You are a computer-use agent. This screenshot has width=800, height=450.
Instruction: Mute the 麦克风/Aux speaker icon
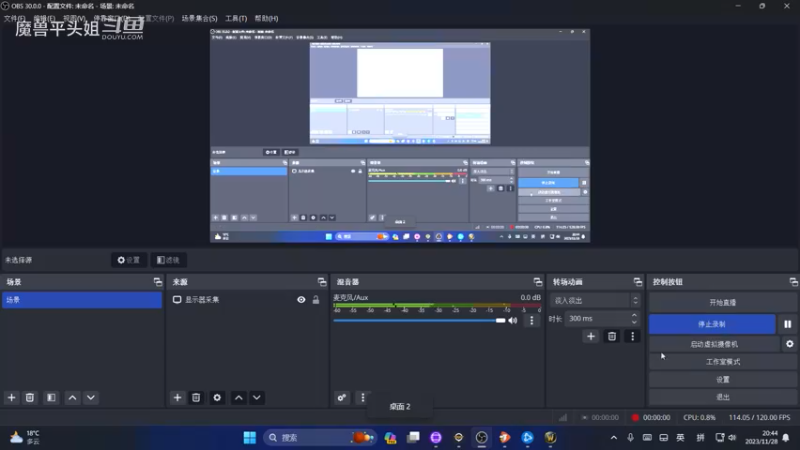tap(513, 320)
